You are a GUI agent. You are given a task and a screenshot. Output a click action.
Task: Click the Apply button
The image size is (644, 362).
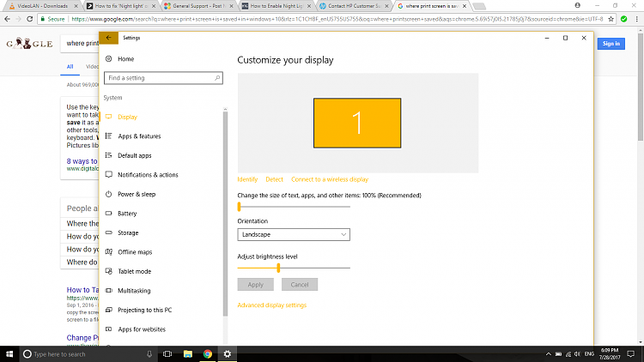pyautogui.click(x=256, y=285)
